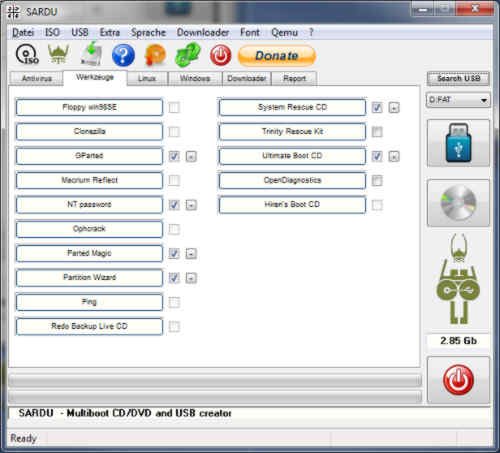This screenshot has height=453, width=500.
Task: Create USB with the blue USB stick button
Action: (458, 143)
